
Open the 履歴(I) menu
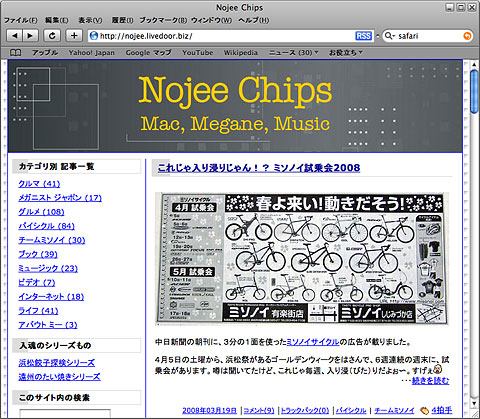point(122,20)
